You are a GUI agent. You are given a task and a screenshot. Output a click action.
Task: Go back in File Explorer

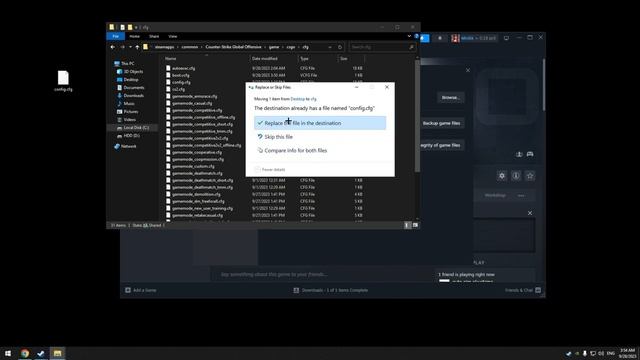(x=113, y=47)
